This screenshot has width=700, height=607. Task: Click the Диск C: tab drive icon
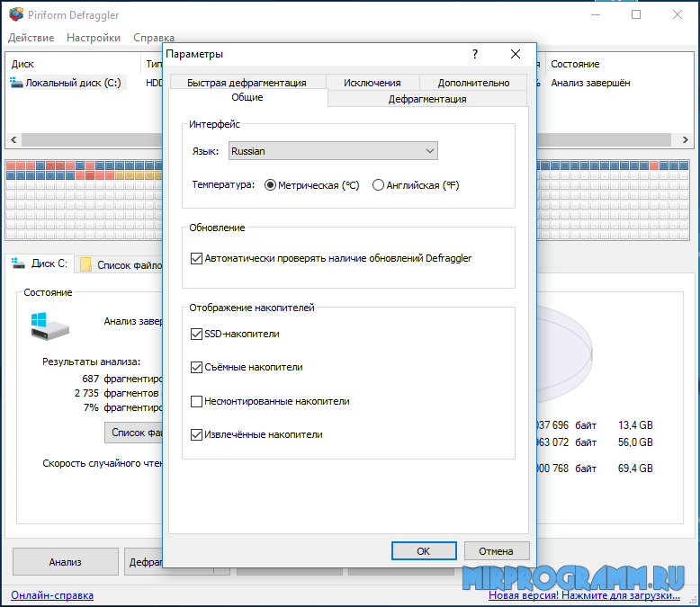tap(18, 263)
